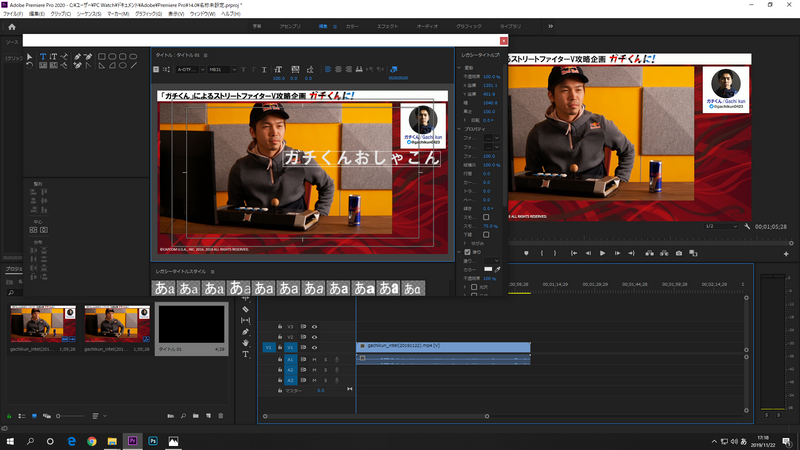Click the New Bin folder icon in Project panel
The width and height of the screenshot is (800, 450).
pyautogui.click(x=194, y=414)
